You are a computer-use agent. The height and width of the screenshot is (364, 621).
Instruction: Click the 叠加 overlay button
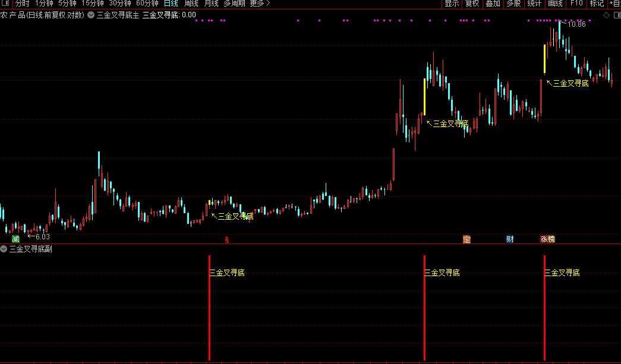[493, 4]
